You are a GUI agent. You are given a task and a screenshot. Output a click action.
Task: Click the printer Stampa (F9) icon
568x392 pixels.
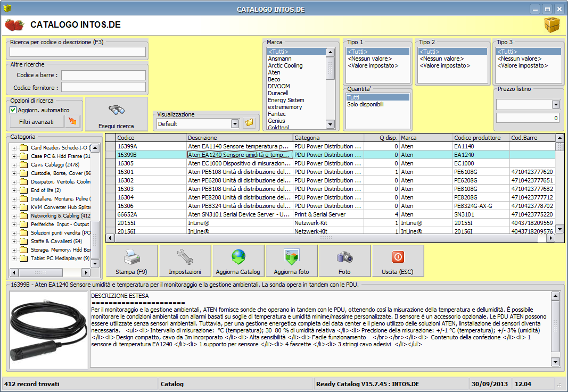[x=131, y=257]
